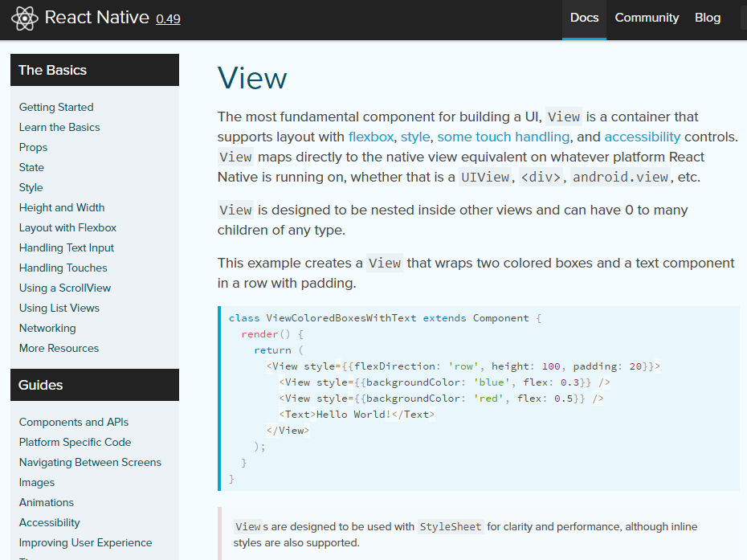The image size is (747, 560).
Task: Click the <div> inline code
Action: (x=541, y=178)
